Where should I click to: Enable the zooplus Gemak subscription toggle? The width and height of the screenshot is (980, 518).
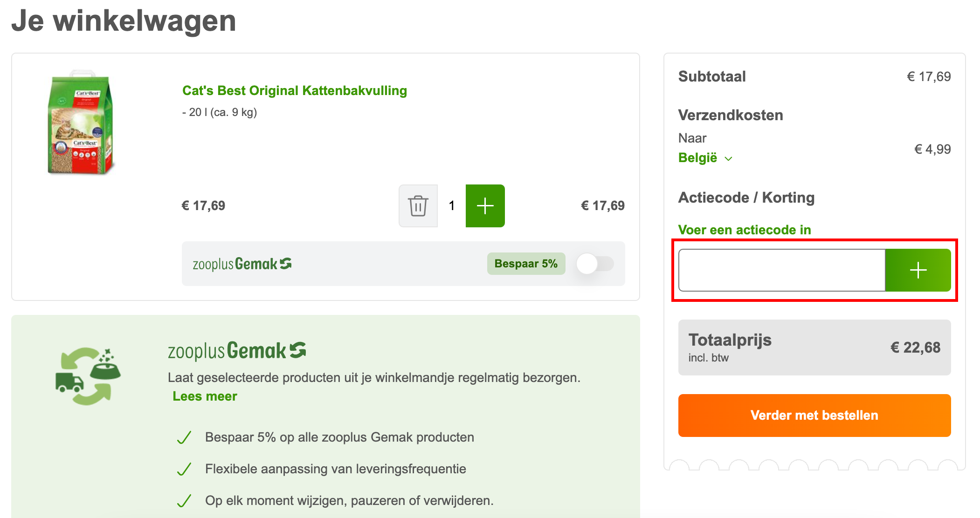(594, 264)
